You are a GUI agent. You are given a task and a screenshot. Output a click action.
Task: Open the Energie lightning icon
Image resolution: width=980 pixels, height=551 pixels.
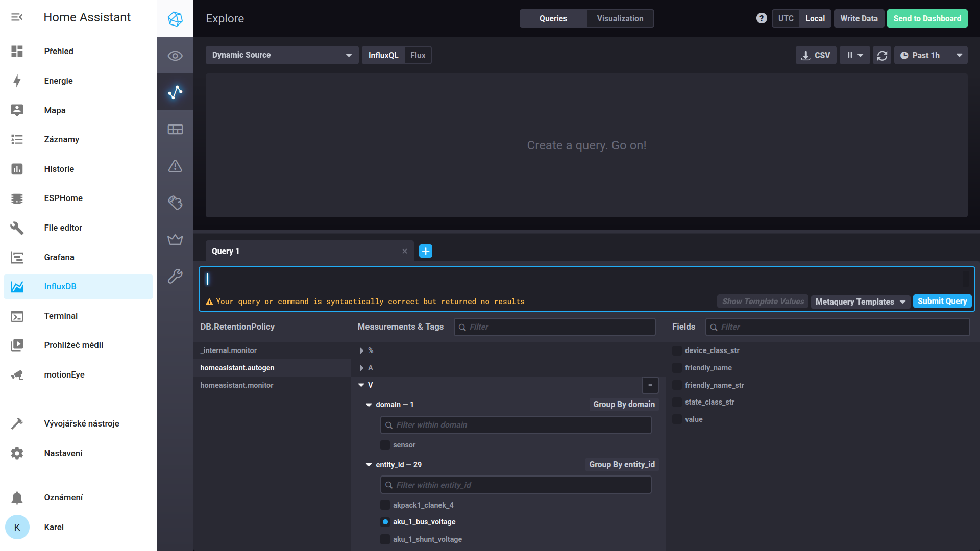pyautogui.click(x=17, y=81)
